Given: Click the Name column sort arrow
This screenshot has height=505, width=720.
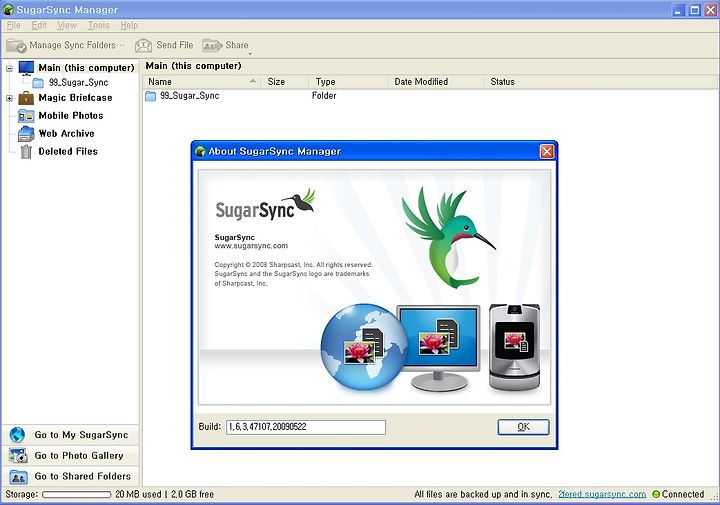Looking at the screenshot, I should click(x=253, y=81).
